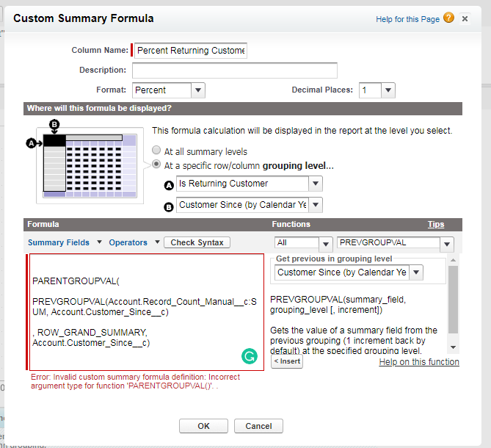Open the Help on this function link
The image size is (491, 448).
[419, 361]
